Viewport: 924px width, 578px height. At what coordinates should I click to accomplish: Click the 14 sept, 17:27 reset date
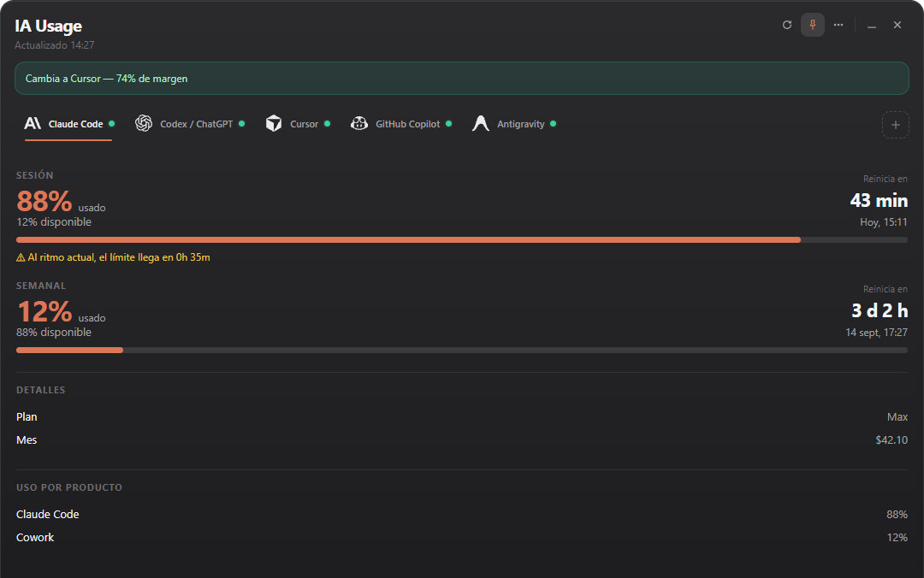[x=876, y=333]
